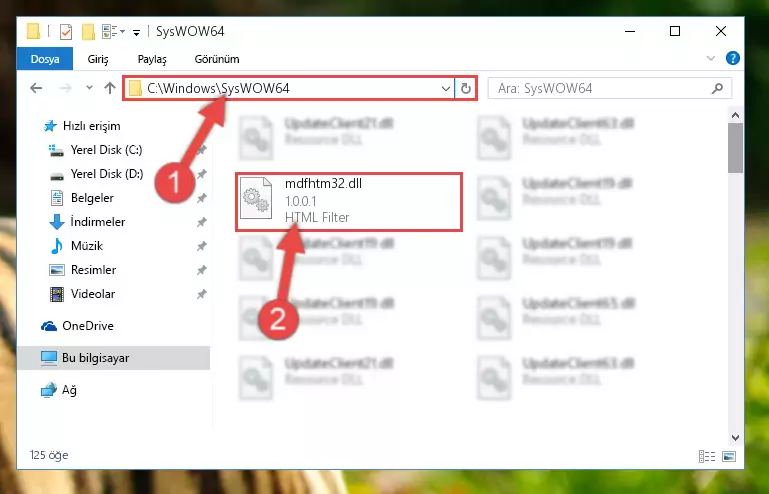Open İndirmeler folder in sidebar
The width and height of the screenshot is (769, 494).
[98, 222]
